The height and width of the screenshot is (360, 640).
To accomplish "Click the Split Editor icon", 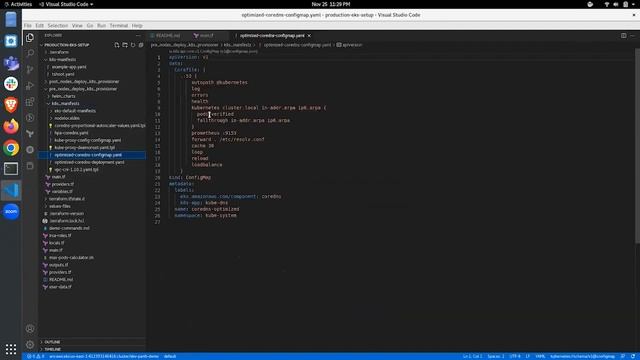I will coord(623,36).
